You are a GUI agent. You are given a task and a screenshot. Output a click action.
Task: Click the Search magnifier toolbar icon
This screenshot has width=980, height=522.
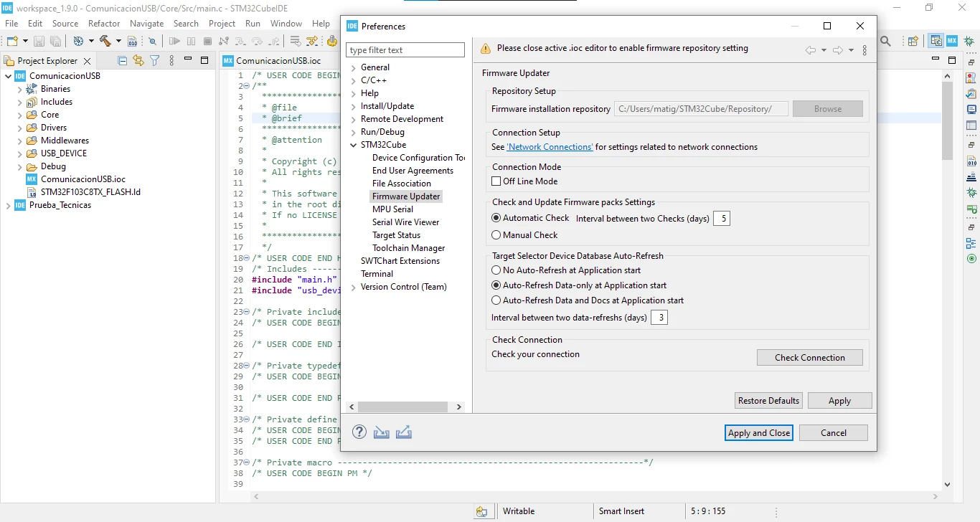[886, 42]
